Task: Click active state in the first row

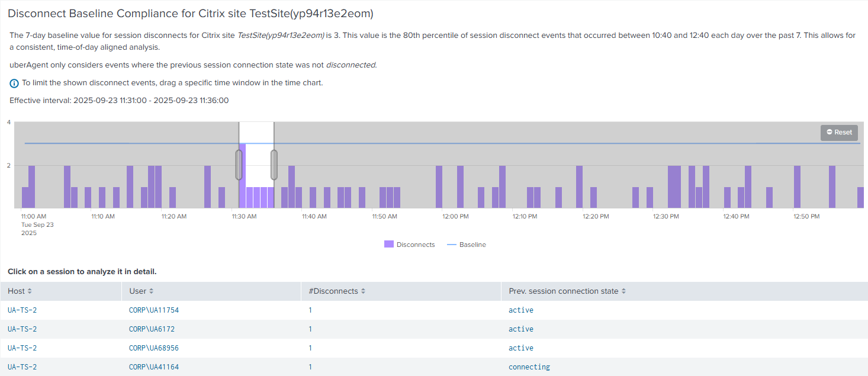Action: [x=520, y=310]
